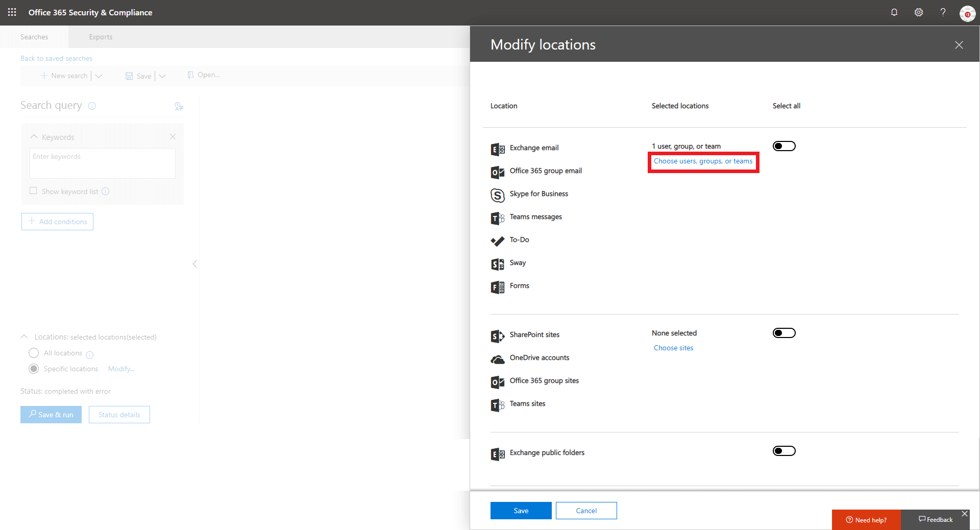Viewport: 980px width, 530px height.
Task: Click Choose users, groups, or teams link
Action: pos(703,161)
